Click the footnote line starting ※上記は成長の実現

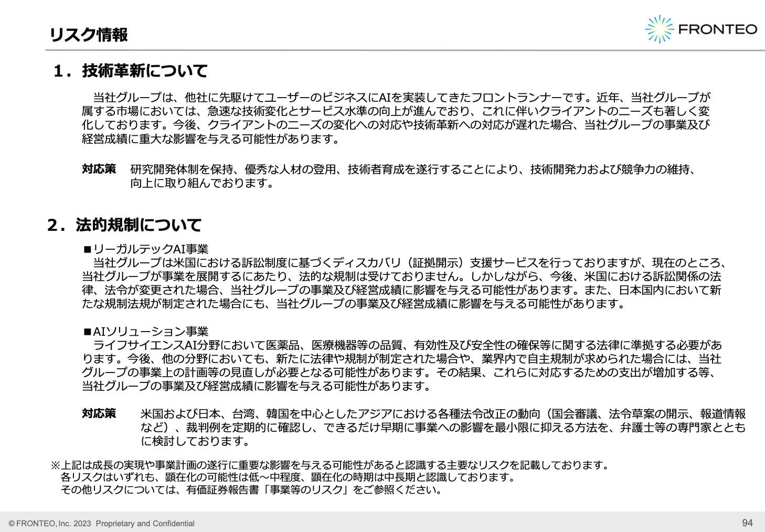pyautogui.click(x=331, y=465)
